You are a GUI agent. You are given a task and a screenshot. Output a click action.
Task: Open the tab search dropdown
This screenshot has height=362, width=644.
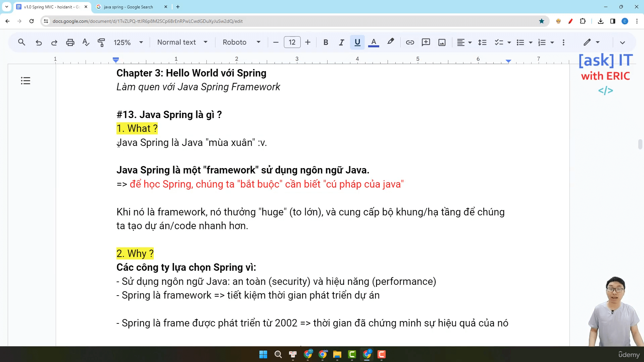pos(7,7)
